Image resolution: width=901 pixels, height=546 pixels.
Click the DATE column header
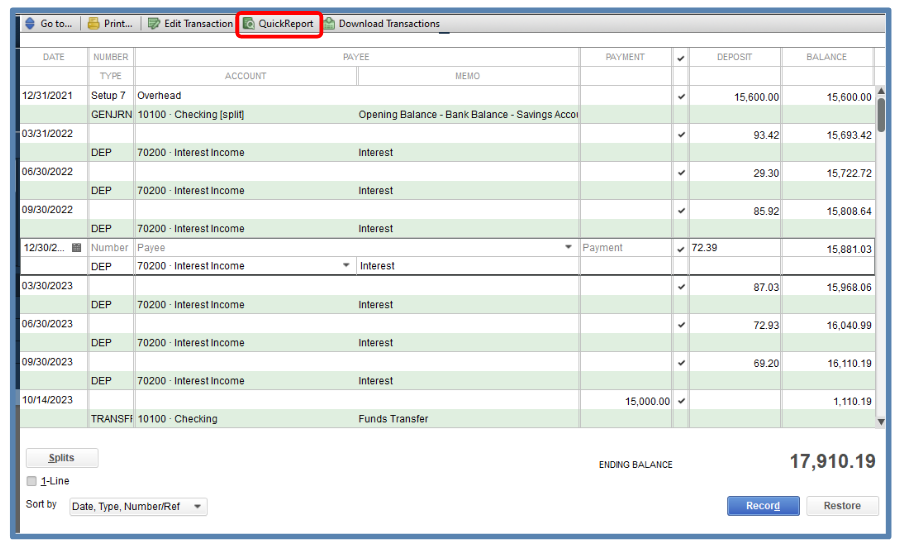point(53,57)
